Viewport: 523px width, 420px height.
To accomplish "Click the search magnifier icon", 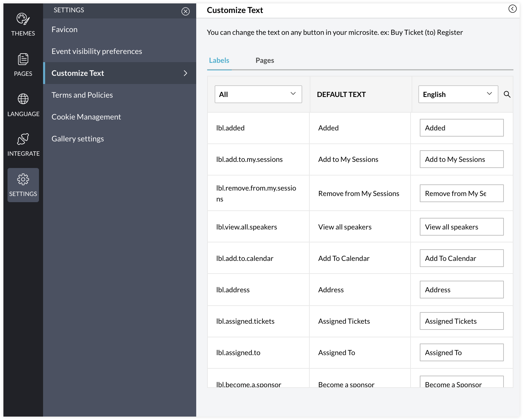I will pos(507,94).
